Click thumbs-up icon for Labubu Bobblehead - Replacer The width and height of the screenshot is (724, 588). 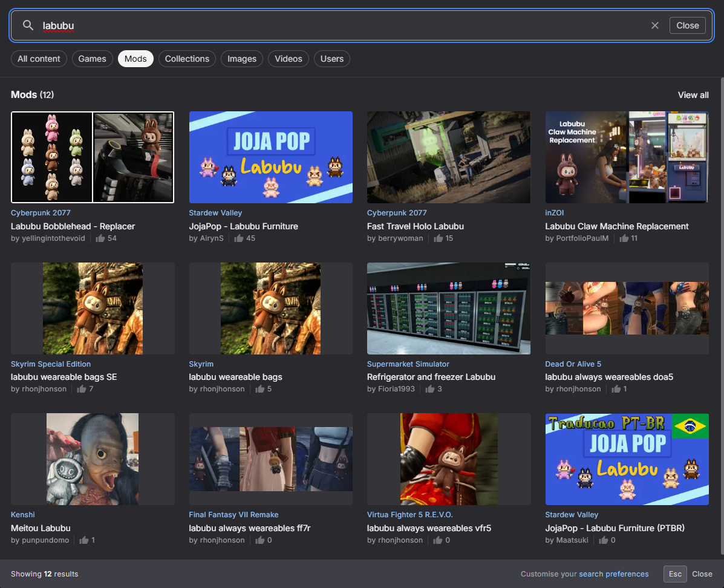(x=100, y=238)
